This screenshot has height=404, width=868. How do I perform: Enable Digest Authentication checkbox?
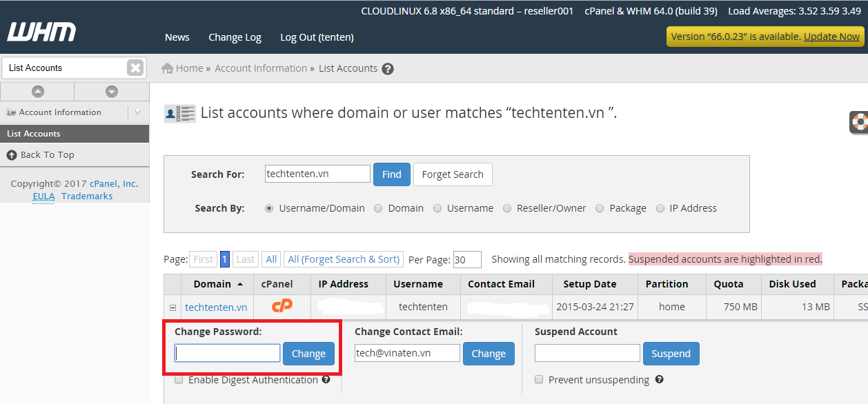pos(179,379)
